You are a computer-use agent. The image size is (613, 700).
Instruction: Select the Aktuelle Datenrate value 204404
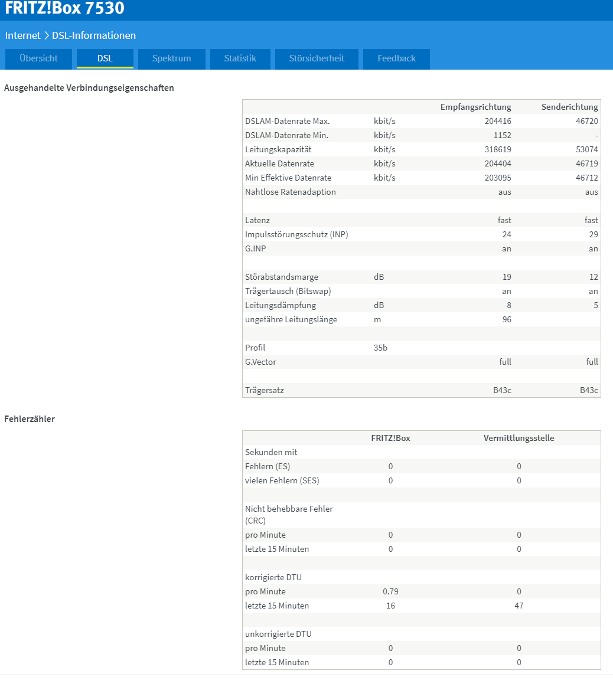tap(498, 164)
